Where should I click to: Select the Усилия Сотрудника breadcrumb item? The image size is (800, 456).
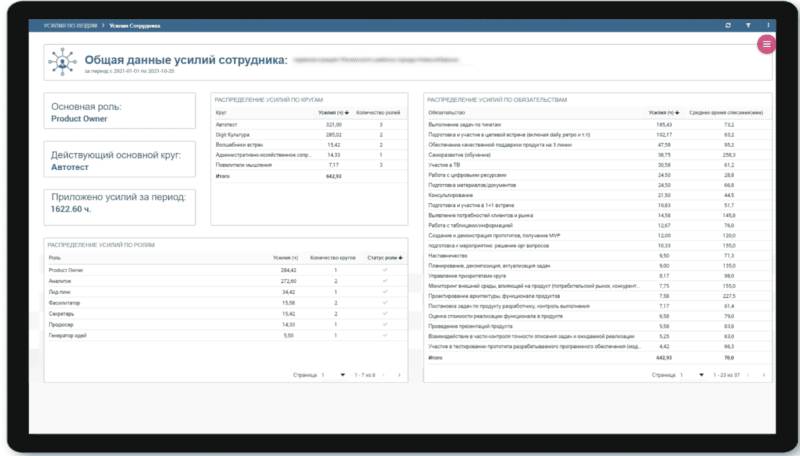[134, 24]
